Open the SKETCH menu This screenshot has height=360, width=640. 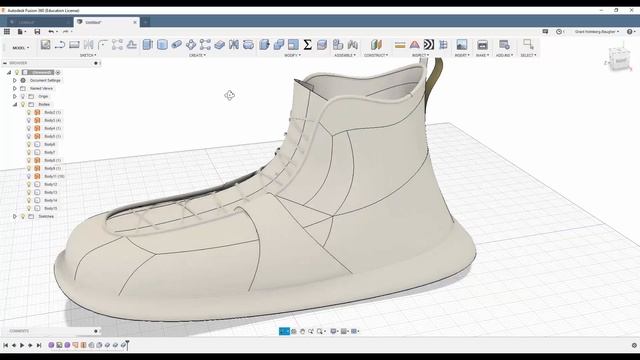88,55
